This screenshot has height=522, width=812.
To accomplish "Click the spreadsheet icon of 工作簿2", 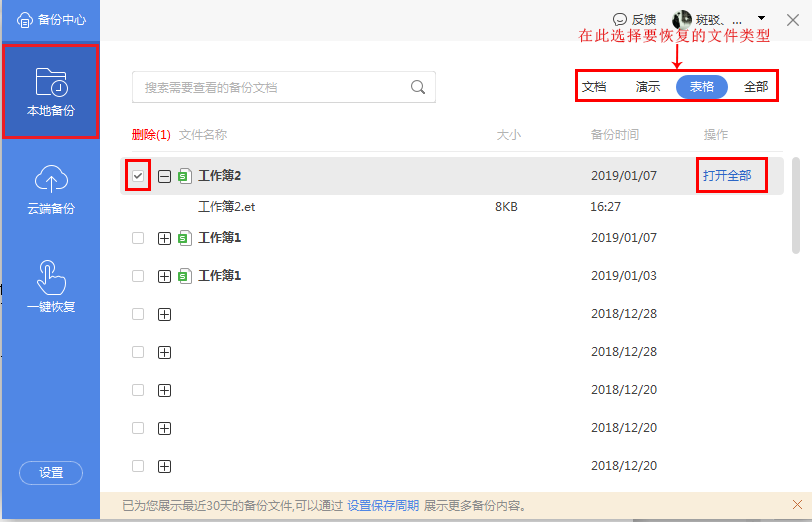I will [185, 176].
